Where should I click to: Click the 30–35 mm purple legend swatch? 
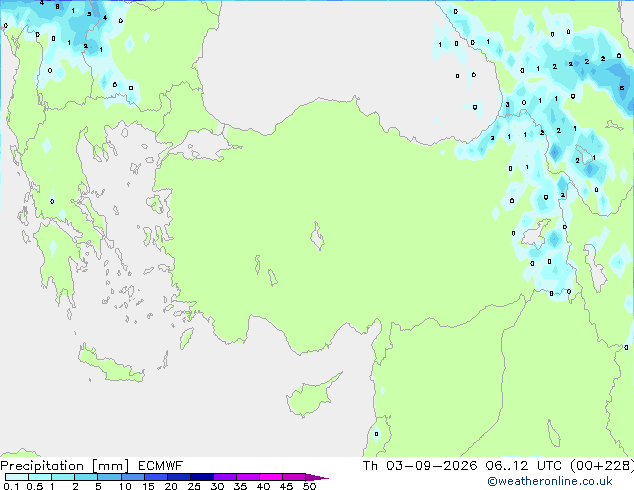224,477
